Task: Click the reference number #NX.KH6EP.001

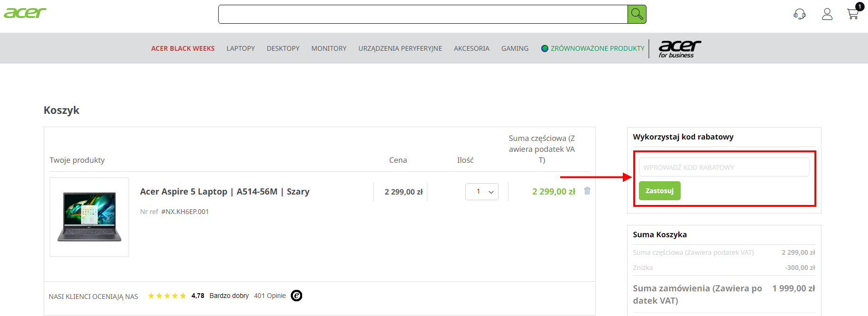Action: tap(185, 212)
